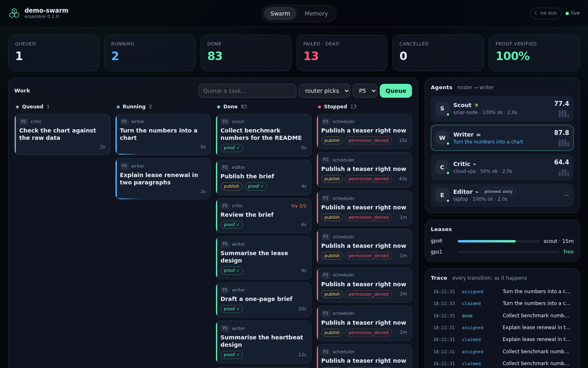Switch to the Memory tab
588x368 pixels.
316,13
